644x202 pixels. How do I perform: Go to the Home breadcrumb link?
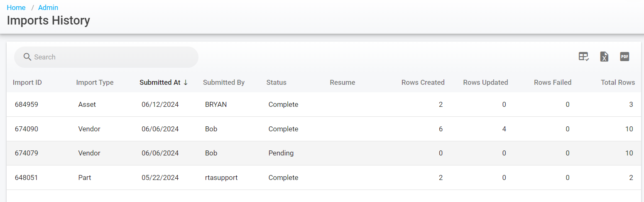pyautogui.click(x=16, y=7)
